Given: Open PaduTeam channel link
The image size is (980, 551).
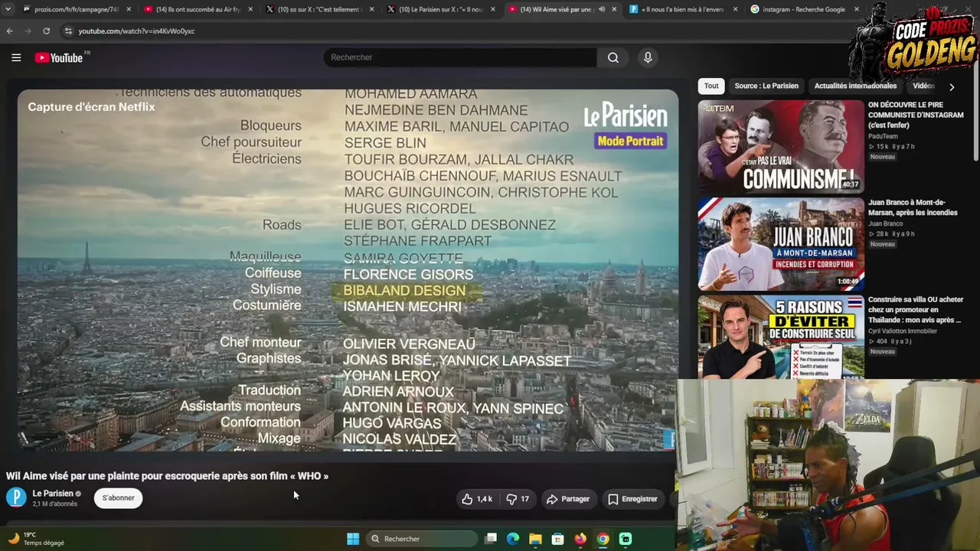Looking at the screenshot, I should tap(883, 136).
